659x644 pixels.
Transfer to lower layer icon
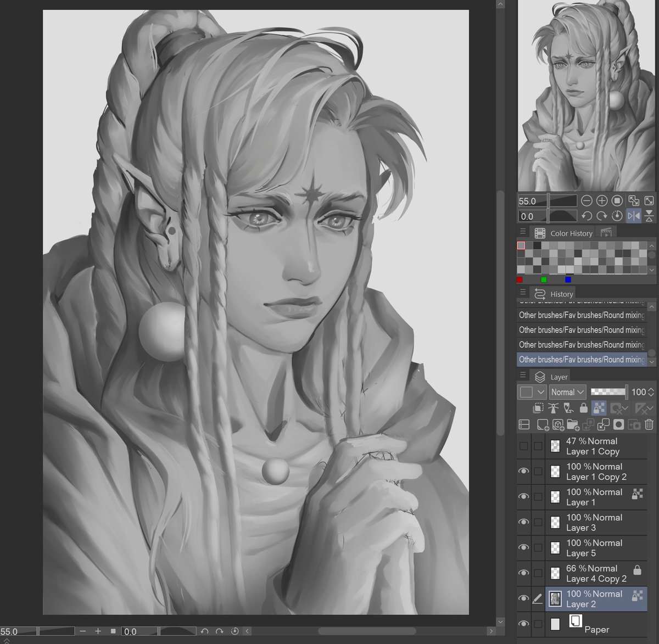pos(588,424)
